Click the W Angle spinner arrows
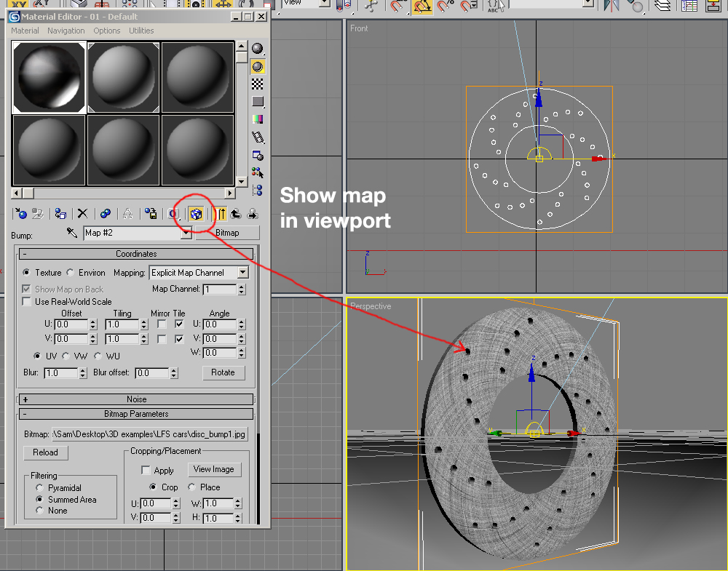The height and width of the screenshot is (571, 728). [x=242, y=353]
